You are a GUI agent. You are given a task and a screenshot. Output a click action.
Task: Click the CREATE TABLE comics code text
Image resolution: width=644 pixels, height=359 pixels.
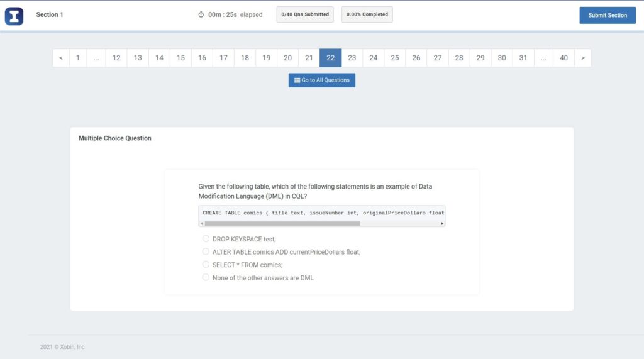[323, 213]
